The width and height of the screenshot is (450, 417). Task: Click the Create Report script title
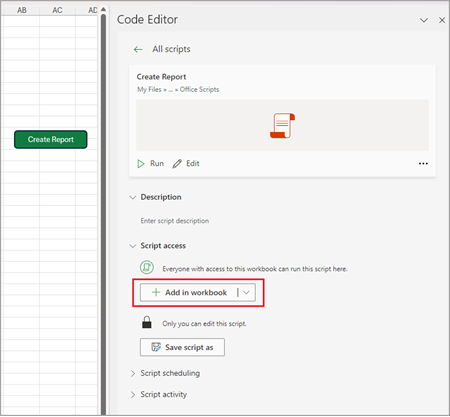[161, 77]
